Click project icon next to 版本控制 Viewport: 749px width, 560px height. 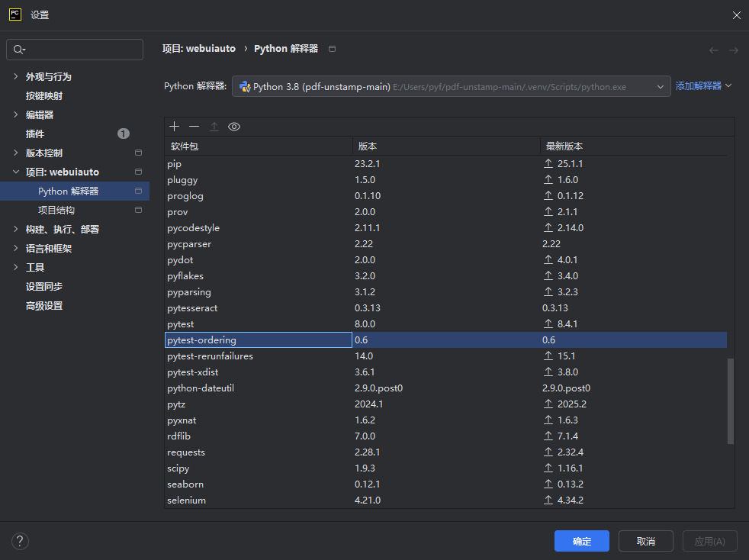(x=139, y=153)
